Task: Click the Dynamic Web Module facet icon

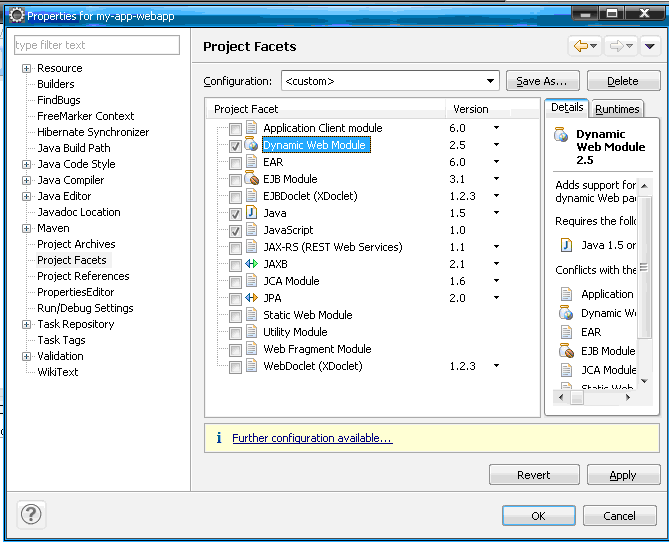Action: point(251,144)
